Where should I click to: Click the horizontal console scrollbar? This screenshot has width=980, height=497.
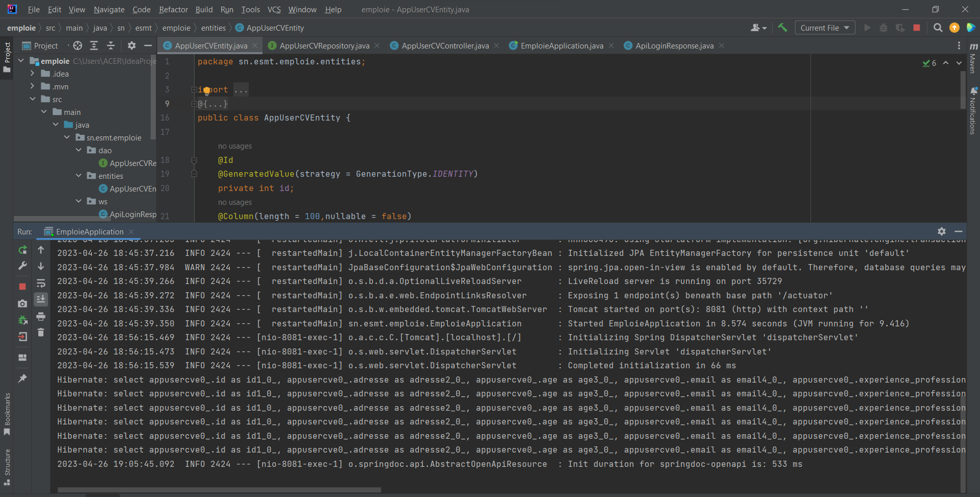coord(219,490)
